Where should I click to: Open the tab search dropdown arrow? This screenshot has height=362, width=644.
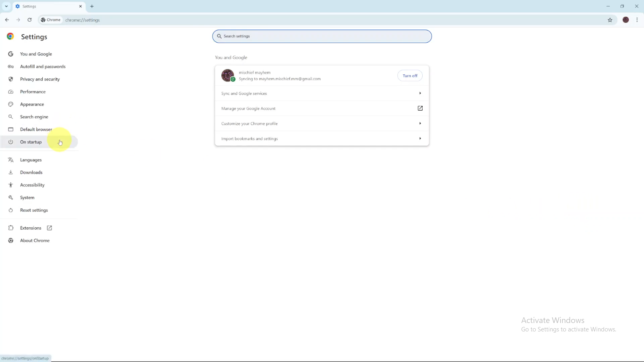(6, 6)
